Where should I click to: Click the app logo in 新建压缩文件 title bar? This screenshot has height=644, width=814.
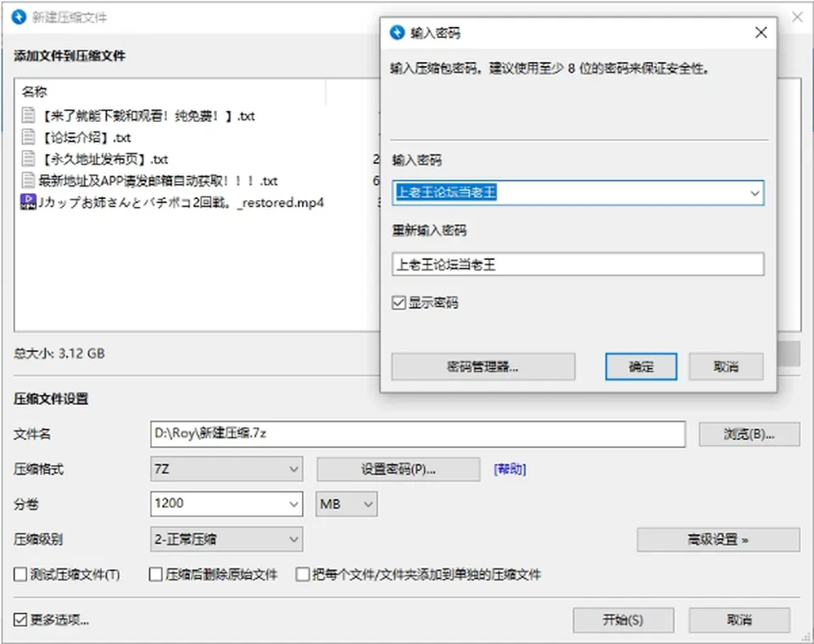point(19,17)
